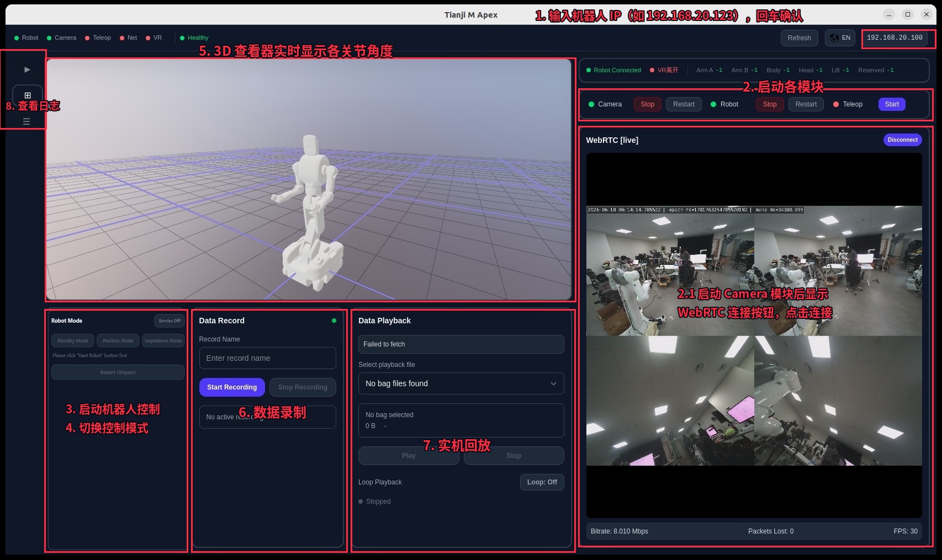Click the Net status indicator in top bar
Viewport: 942px width, 560px height.
click(x=128, y=38)
